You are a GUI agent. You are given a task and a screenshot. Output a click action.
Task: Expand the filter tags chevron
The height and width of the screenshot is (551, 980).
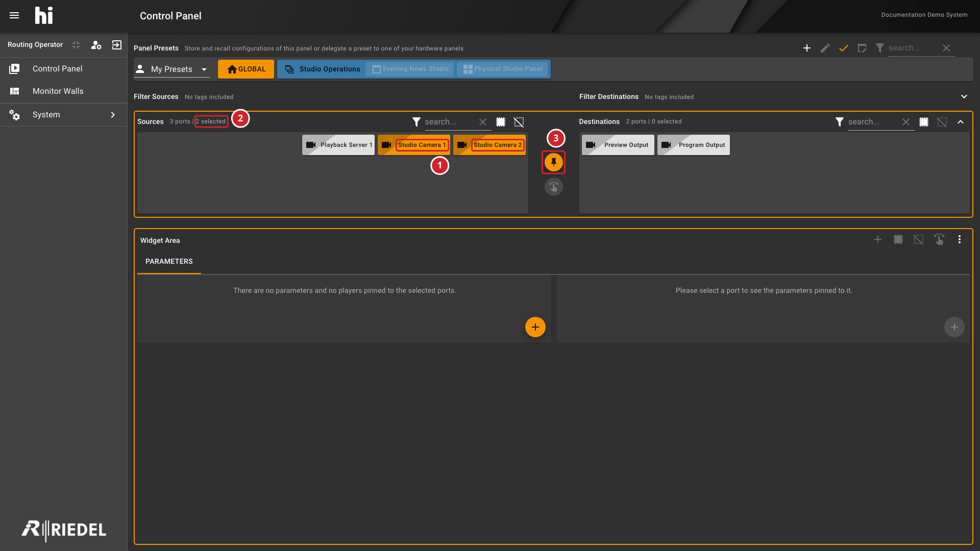[x=964, y=96]
